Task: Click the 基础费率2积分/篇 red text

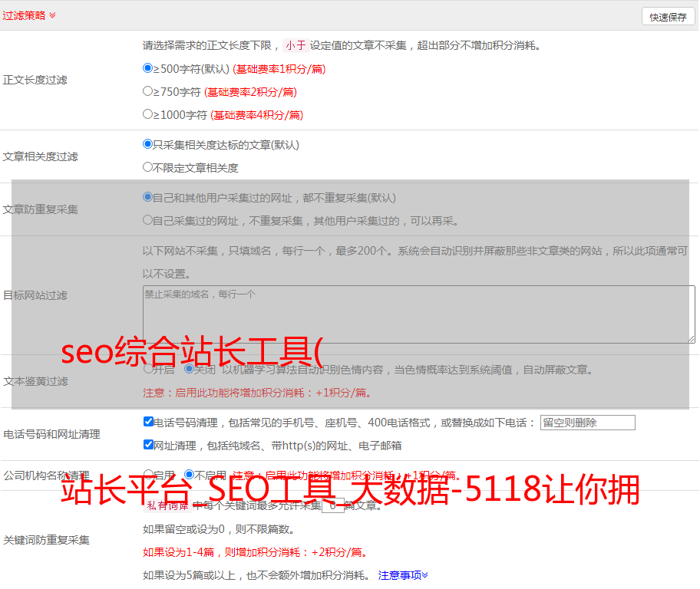Action: click(250, 92)
